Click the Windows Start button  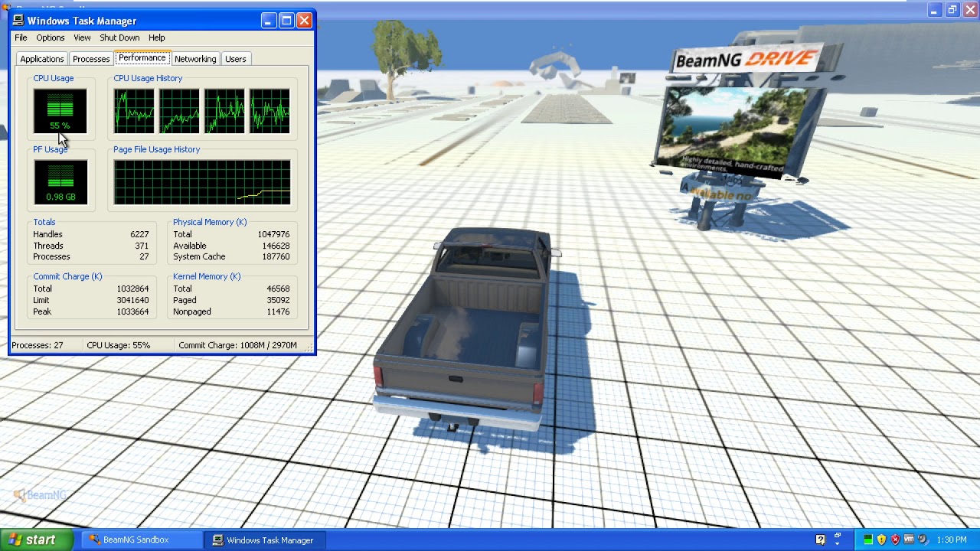(36, 540)
